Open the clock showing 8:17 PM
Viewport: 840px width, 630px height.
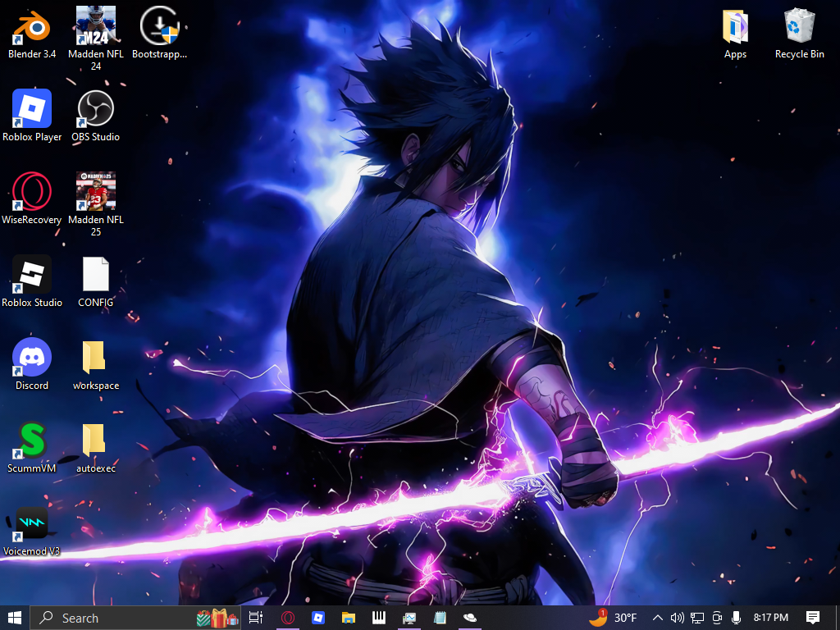click(770, 618)
